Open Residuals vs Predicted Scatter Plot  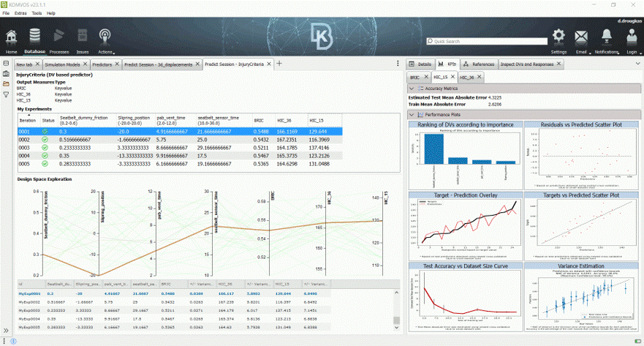tap(581, 155)
